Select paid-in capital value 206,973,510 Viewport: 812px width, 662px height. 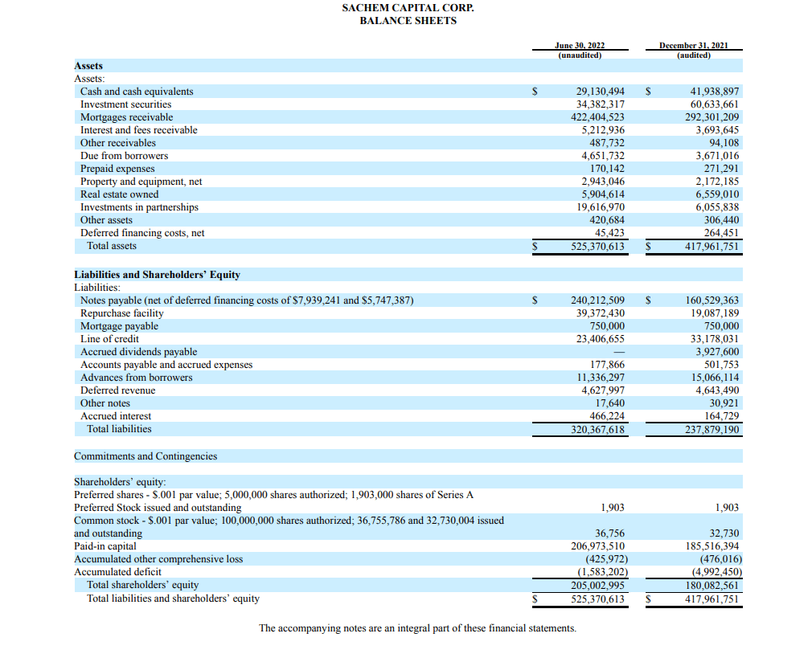point(597,546)
